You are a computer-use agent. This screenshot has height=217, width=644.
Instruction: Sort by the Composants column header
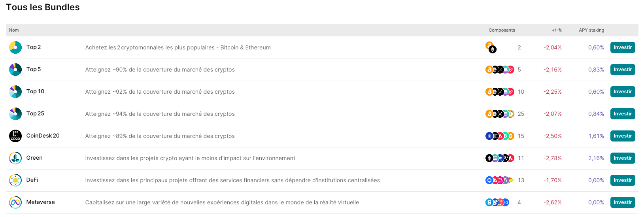[x=502, y=30]
